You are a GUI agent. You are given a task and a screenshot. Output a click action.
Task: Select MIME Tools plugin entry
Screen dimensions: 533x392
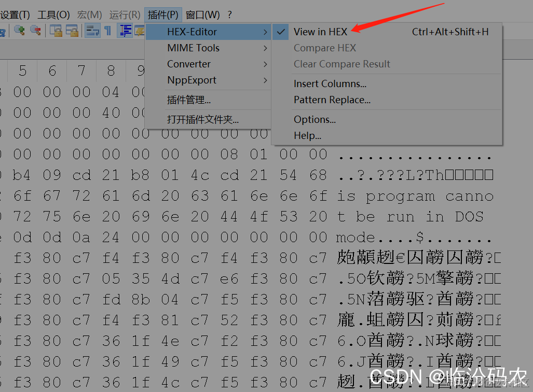coord(208,48)
